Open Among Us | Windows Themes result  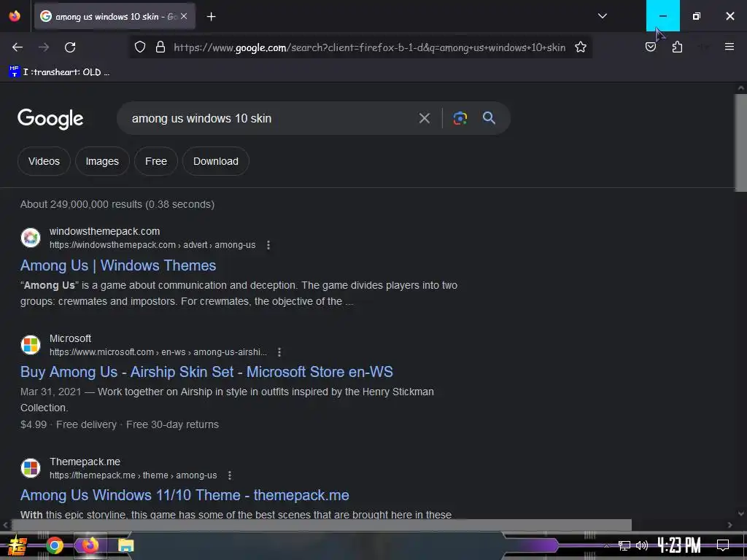[118, 265]
